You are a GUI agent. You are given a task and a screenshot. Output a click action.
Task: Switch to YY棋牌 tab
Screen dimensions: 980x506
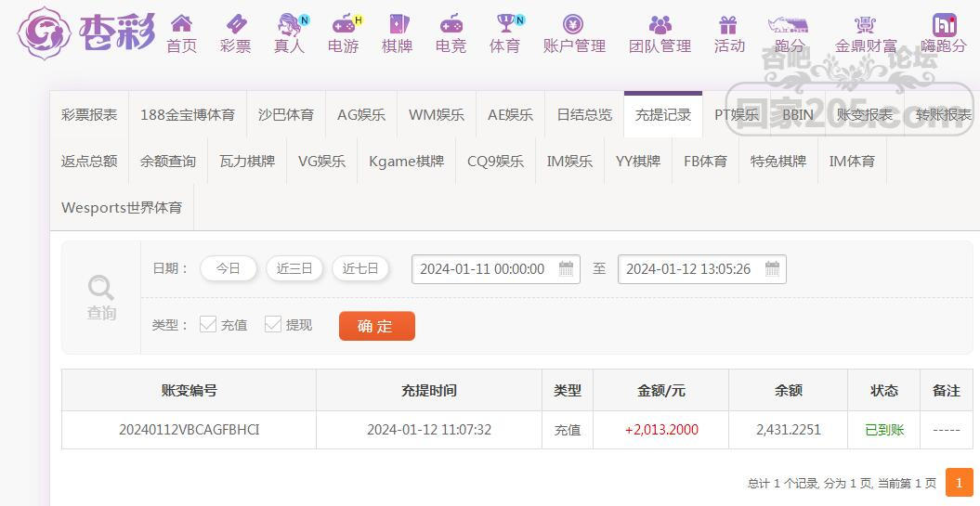coord(638,162)
